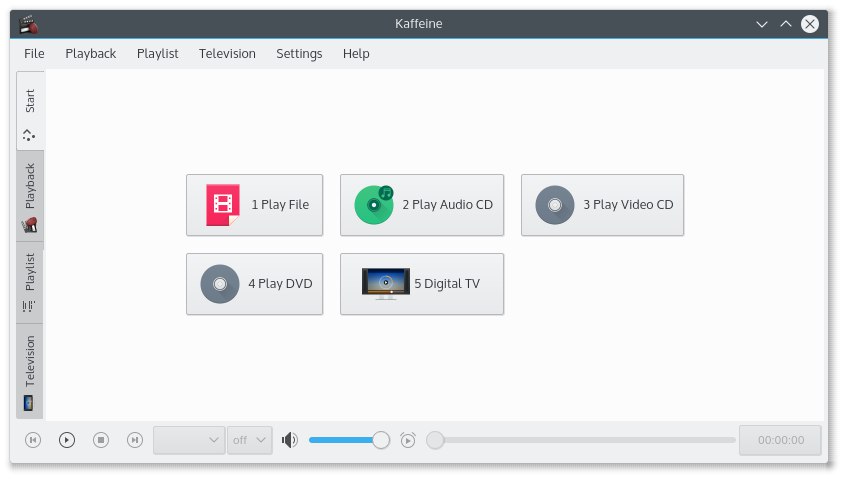Skip to next track
844x479 pixels.
pos(135,440)
